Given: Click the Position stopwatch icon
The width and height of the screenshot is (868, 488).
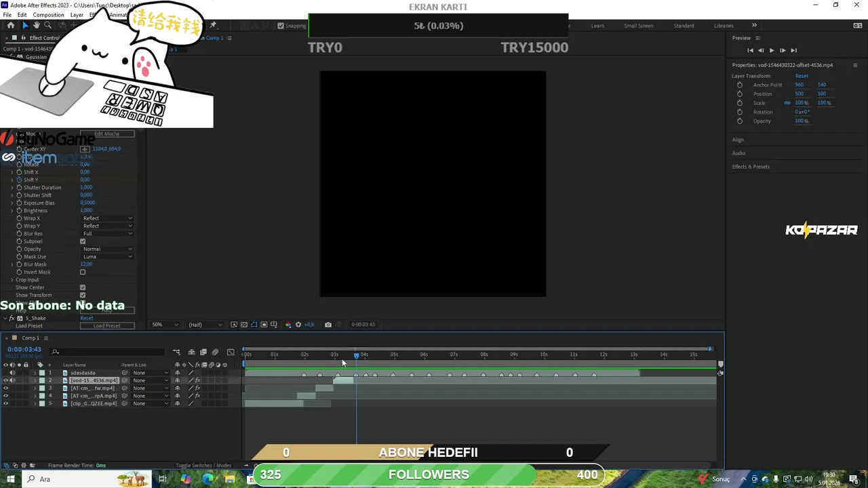Looking at the screenshot, I should tap(740, 94).
